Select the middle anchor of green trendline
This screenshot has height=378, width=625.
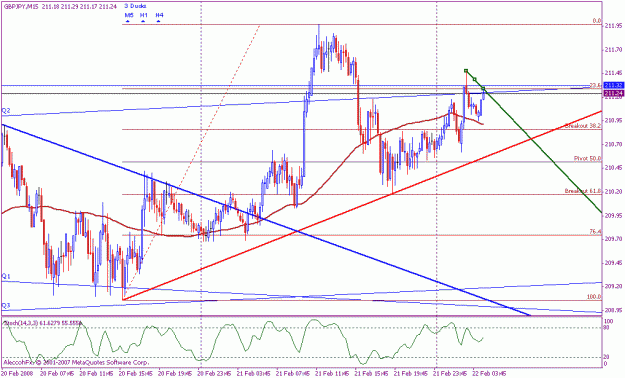pyautogui.click(x=475, y=80)
